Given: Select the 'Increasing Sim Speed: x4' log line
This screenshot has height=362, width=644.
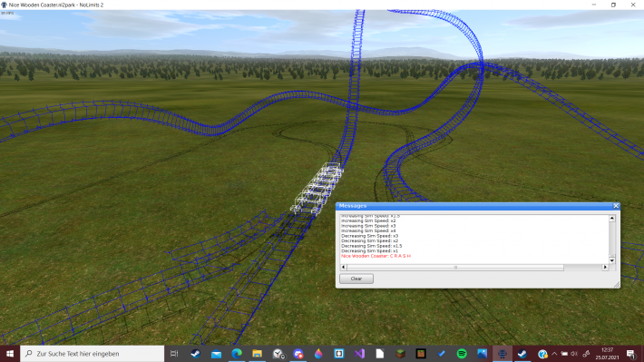Looking at the screenshot, I should point(368,230).
